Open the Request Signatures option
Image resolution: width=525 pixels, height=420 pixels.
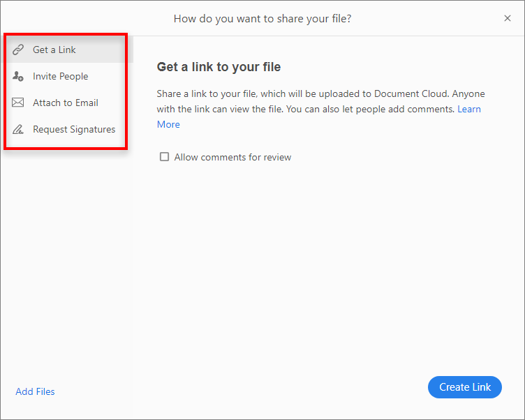pos(74,129)
